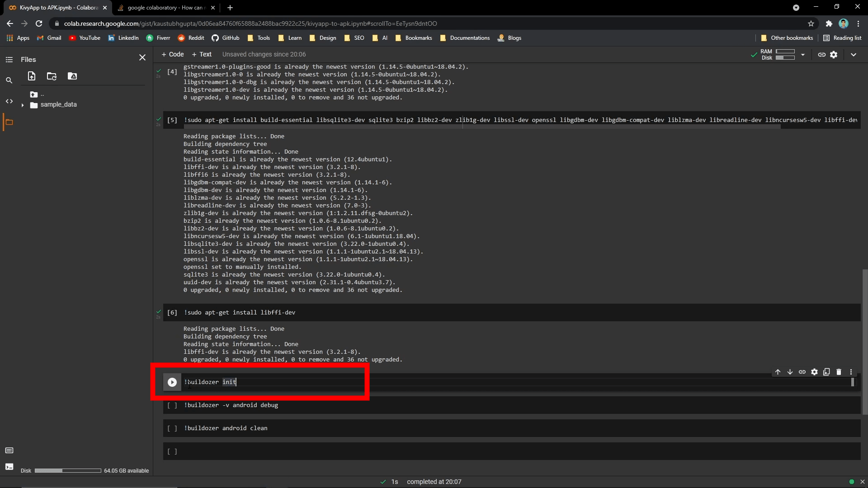Image resolution: width=868 pixels, height=488 pixels.
Task: Click the cell settings gear icon
Action: pyautogui.click(x=814, y=372)
